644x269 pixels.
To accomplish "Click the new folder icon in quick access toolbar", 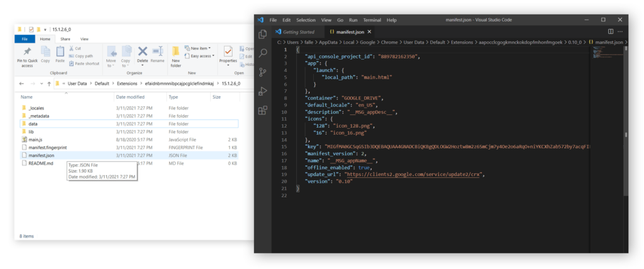I will point(38,30).
